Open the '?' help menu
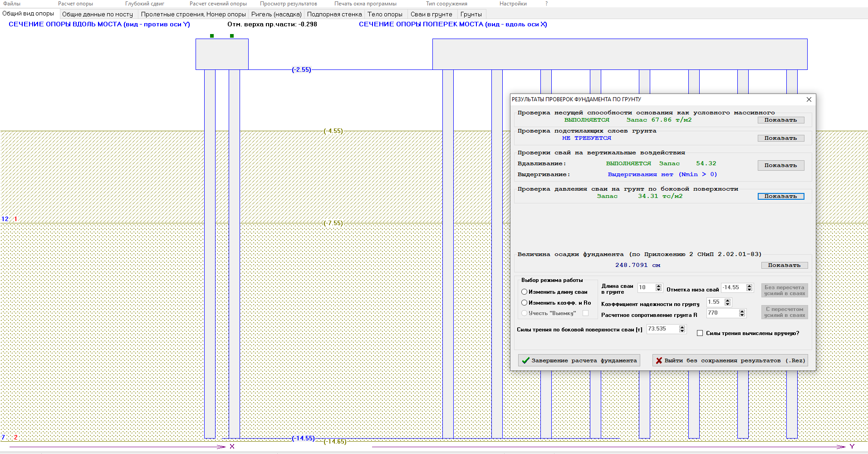The width and height of the screenshot is (868, 454). pos(546,4)
